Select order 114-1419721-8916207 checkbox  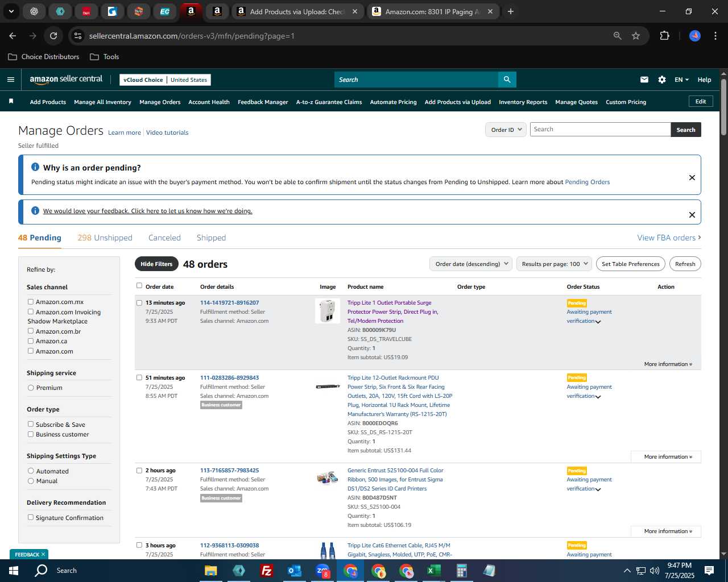tap(139, 302)
